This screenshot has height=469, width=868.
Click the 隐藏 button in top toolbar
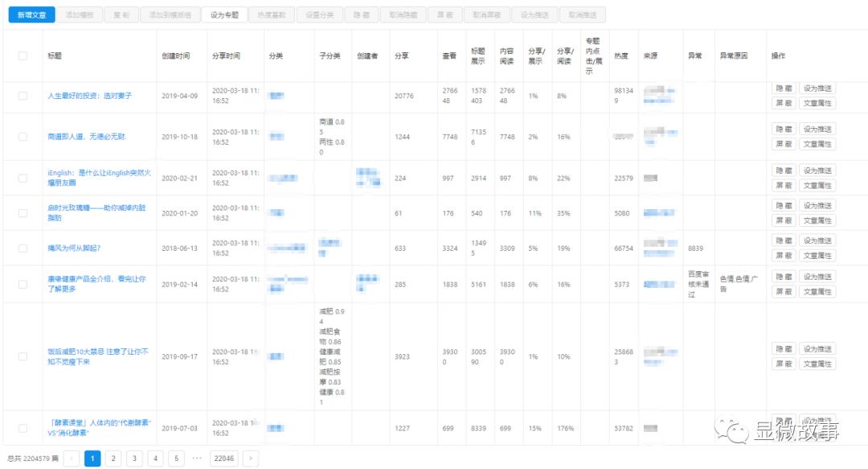pyautogui.click(x=362, y=15)
